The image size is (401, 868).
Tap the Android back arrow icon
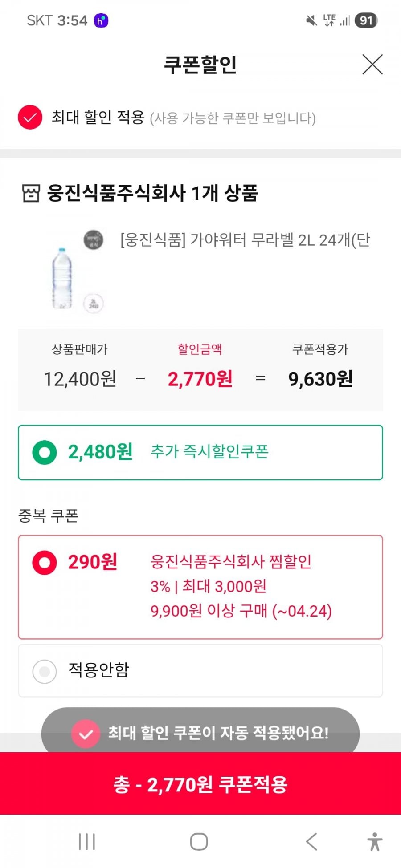coord(311,842)
